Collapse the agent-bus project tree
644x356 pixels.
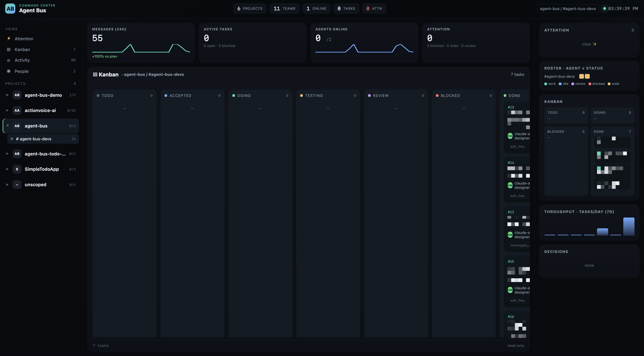(x=7, y=126)
